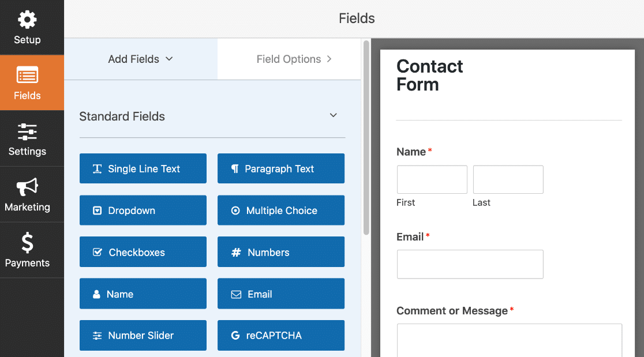Add a Checkboxes field

point(143,252)
